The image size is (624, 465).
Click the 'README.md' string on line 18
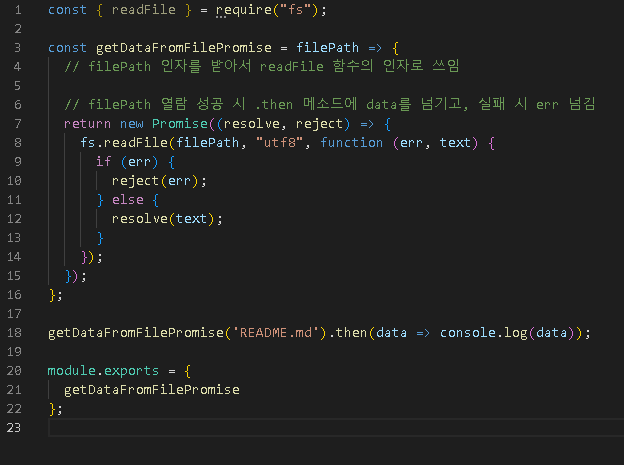coord(276,333)
